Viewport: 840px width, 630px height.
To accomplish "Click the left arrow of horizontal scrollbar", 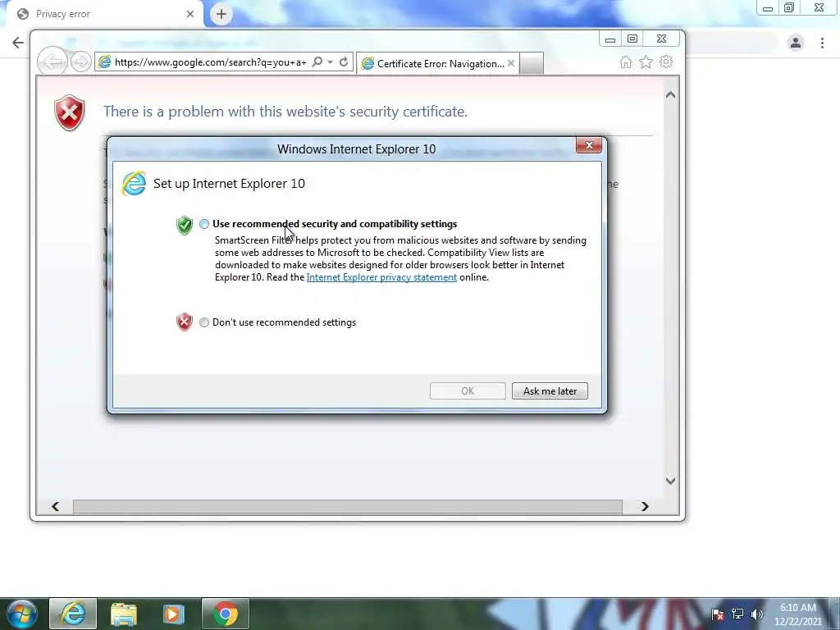I will tap(55, 506).
